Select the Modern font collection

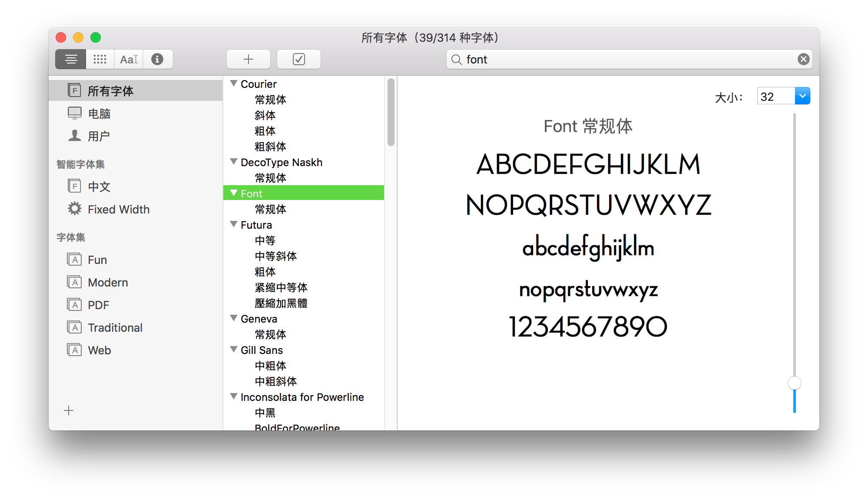[x=108, y=282]
